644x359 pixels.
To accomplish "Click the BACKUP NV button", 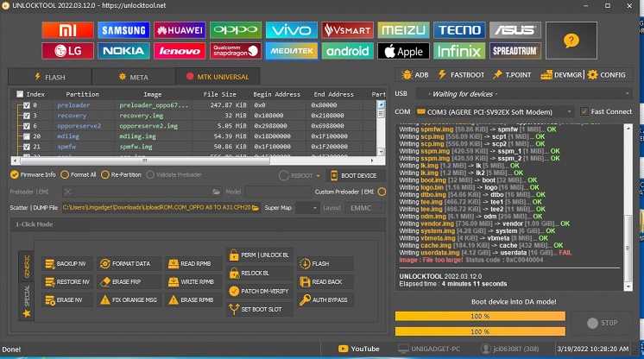I will coord(67,264).
